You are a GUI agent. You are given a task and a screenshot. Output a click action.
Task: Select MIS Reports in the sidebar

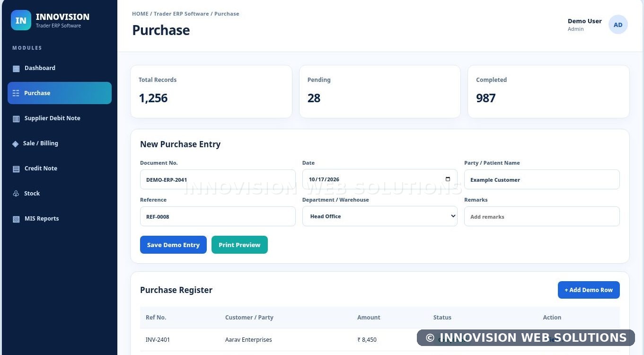coord(60,219)
